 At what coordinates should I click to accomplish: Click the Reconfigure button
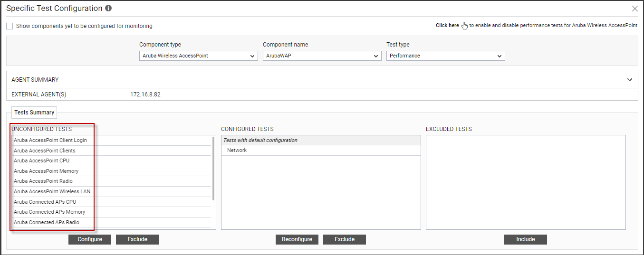click(x=297, y=239)
